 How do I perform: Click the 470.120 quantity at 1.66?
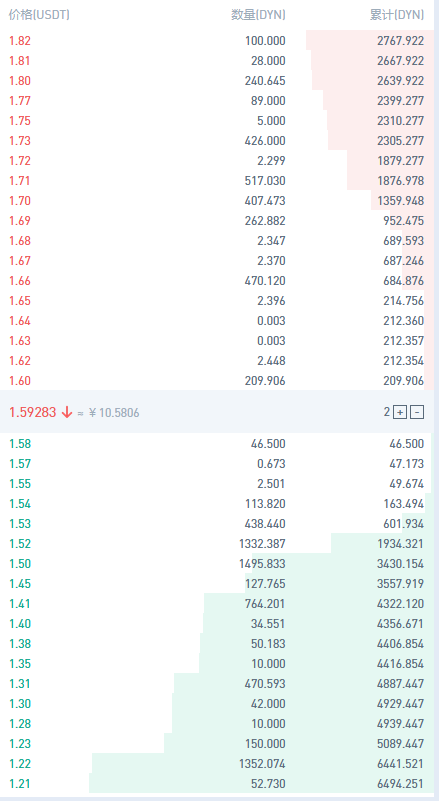click(265, 281)
